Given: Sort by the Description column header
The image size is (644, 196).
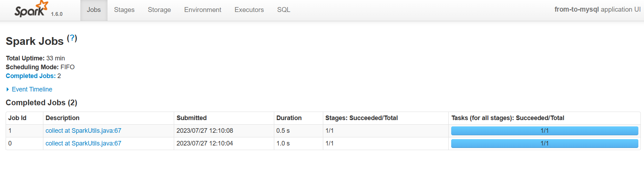Looking at the screenshot, I should click(62, 118).
